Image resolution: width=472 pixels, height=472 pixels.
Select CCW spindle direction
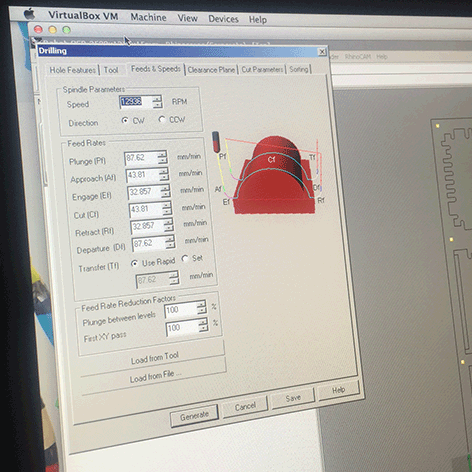(x=162, y=119)
